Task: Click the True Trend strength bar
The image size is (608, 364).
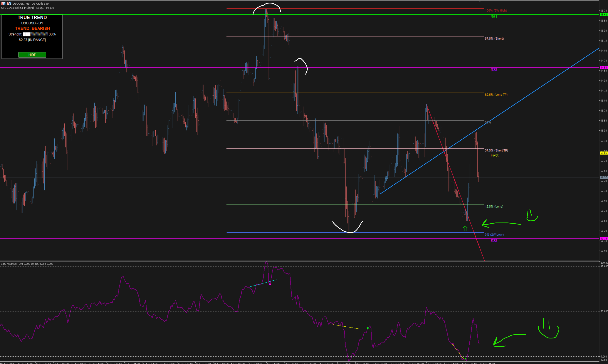Action: pos(35,34)
